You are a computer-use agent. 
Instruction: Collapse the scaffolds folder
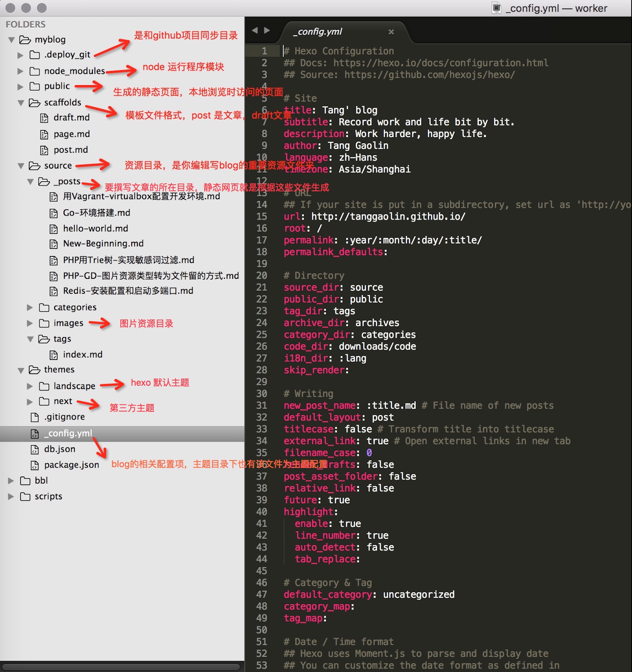(21, 103)
